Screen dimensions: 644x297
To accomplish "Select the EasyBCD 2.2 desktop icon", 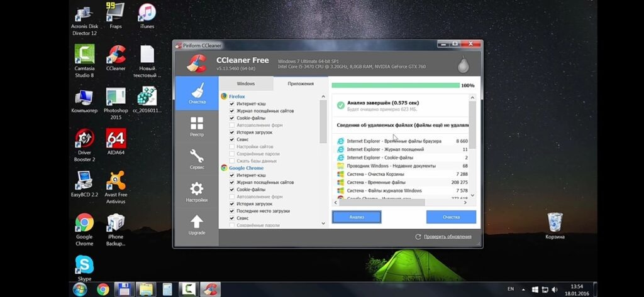I will click(x=84, y=184).
